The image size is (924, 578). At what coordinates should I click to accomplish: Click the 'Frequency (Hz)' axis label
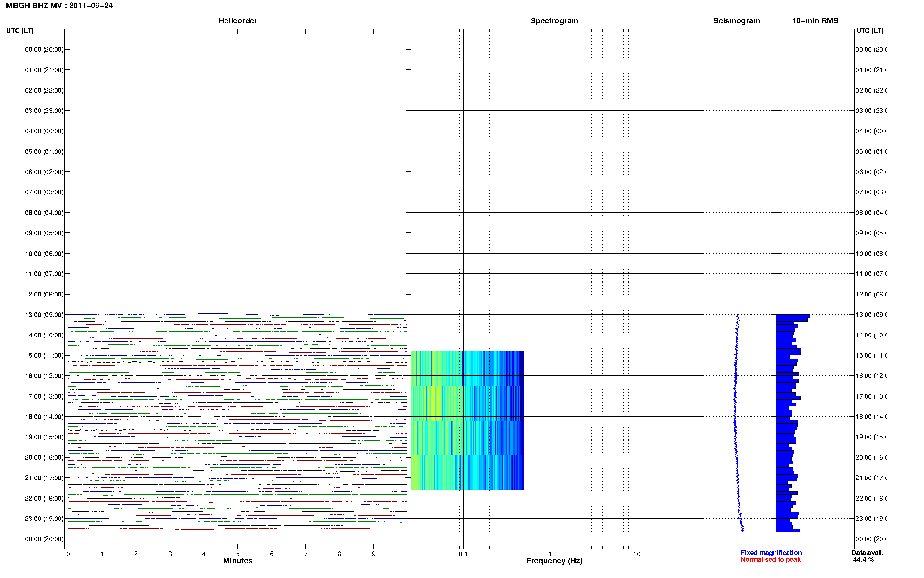[x=554, y=561]
